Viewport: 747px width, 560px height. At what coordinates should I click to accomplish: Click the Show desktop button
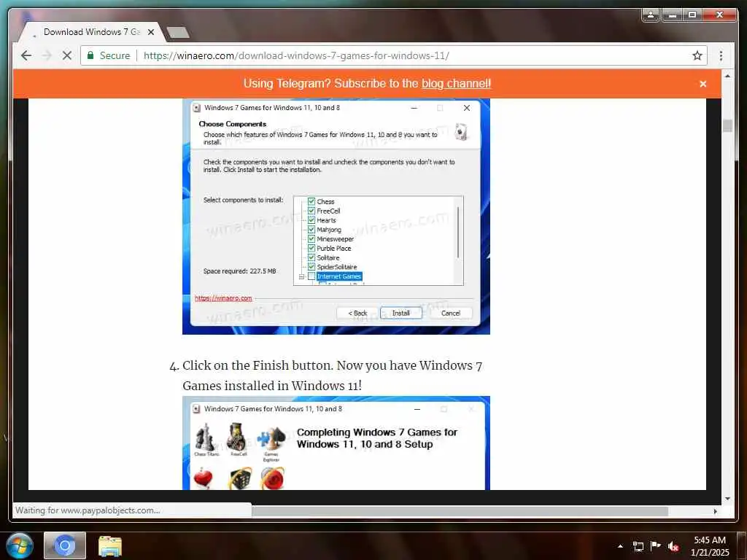(x=742, y=545)
